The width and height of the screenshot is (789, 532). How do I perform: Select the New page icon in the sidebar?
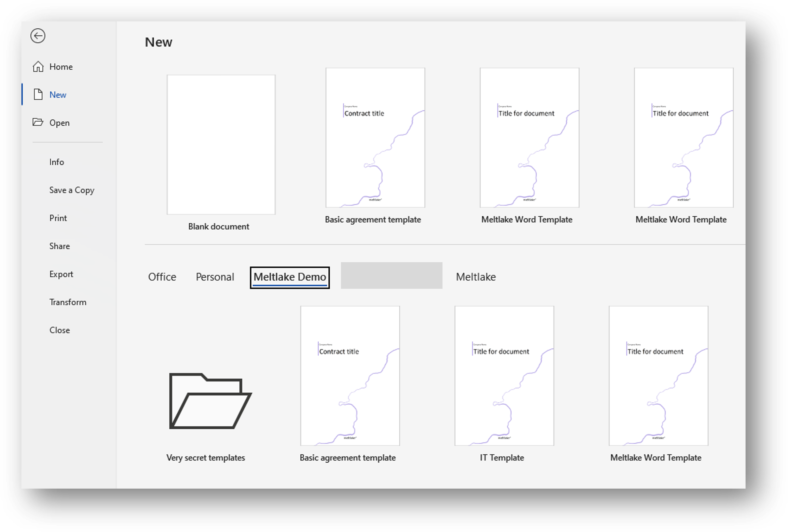[38, 95]
